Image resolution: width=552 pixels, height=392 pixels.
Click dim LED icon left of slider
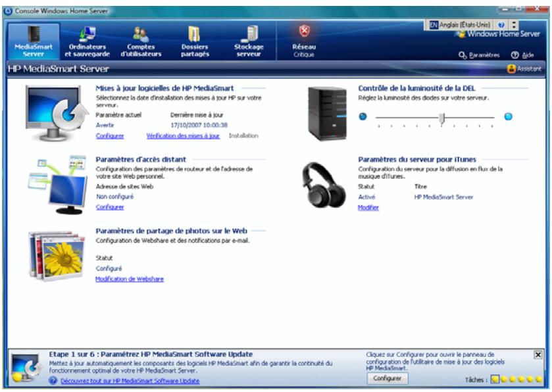363,116
